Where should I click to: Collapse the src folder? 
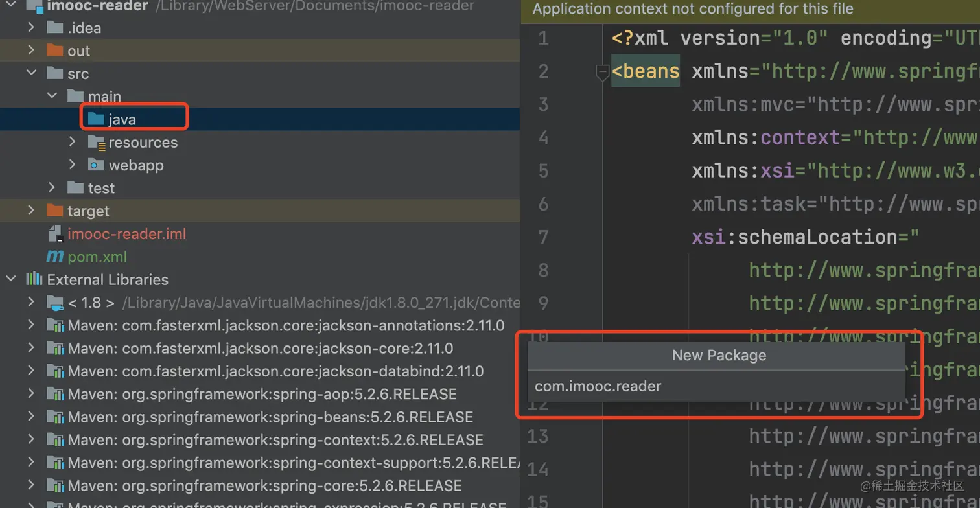(x=31, y=73)
